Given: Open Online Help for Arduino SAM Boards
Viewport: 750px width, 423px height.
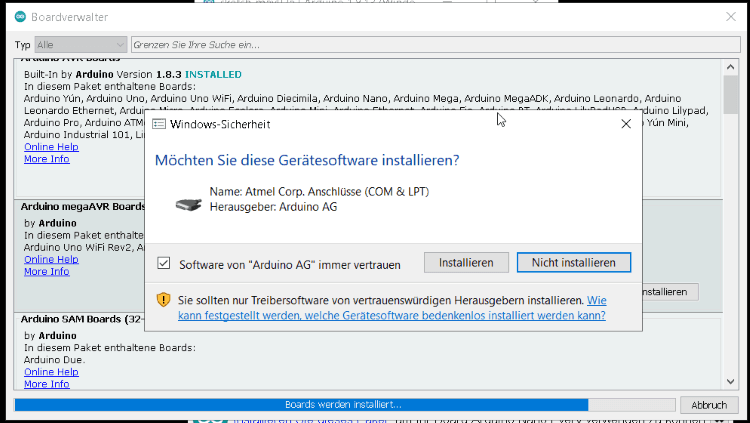Looking at the screenshot, I should pyautogui.click(x=51, y=372).
